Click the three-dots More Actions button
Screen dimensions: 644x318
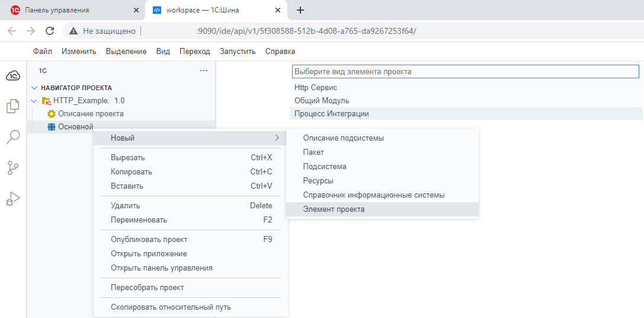(204, 71)
